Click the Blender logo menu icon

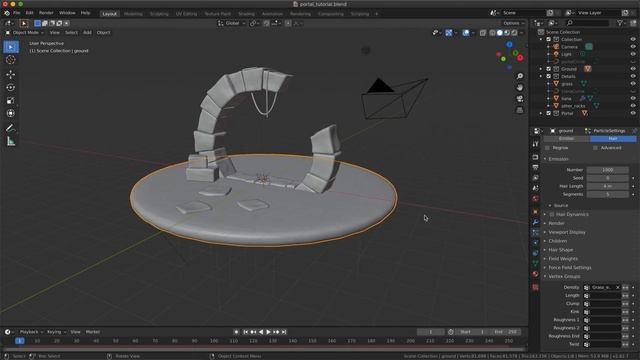(7, 13)
